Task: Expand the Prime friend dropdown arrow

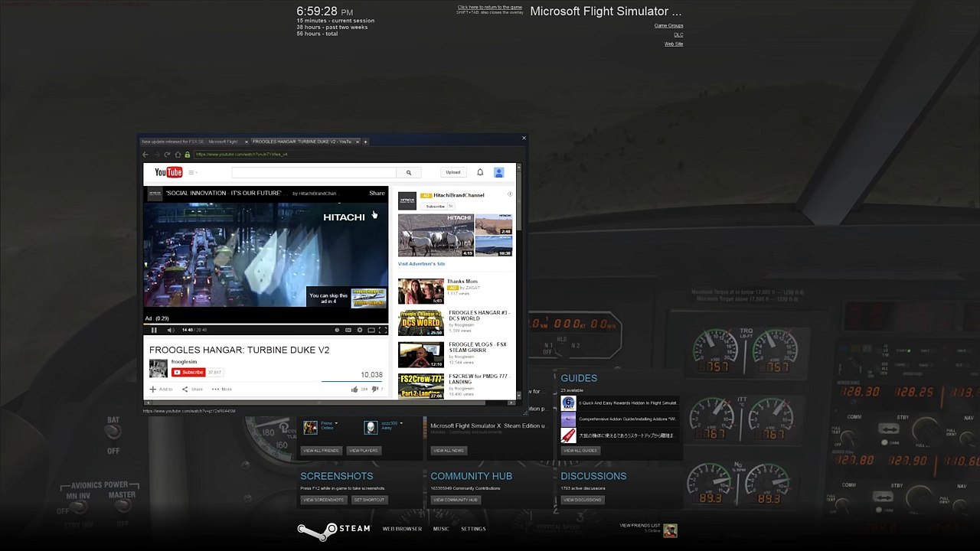Action: [336, 423]
